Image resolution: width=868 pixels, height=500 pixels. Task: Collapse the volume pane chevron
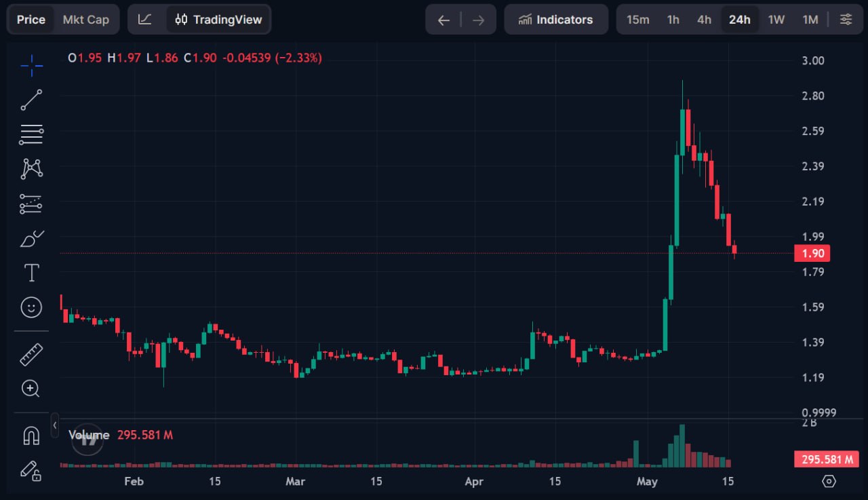(x=55, y=425)
